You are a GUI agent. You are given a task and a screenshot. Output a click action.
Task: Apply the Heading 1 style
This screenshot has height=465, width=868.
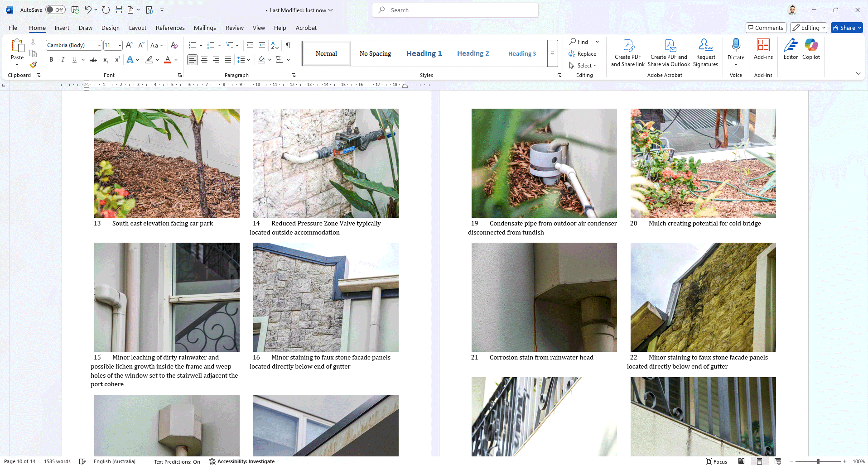click(424, 53)
